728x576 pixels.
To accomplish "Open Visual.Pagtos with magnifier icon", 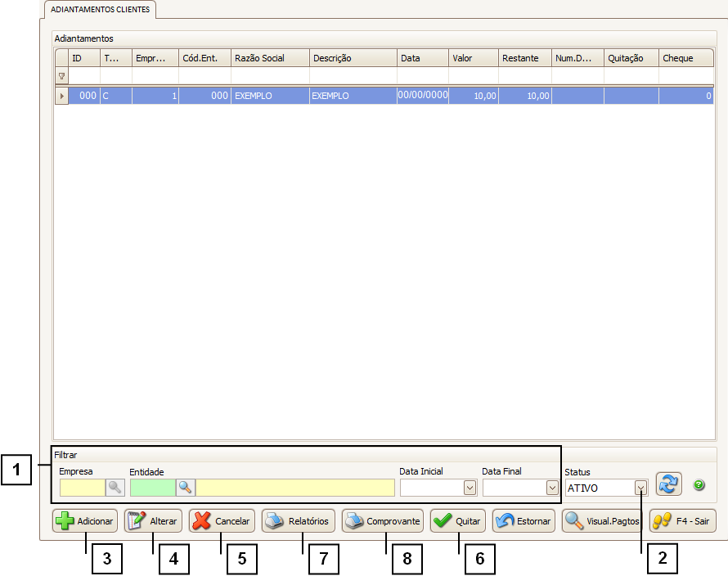I will click(601, 521).
